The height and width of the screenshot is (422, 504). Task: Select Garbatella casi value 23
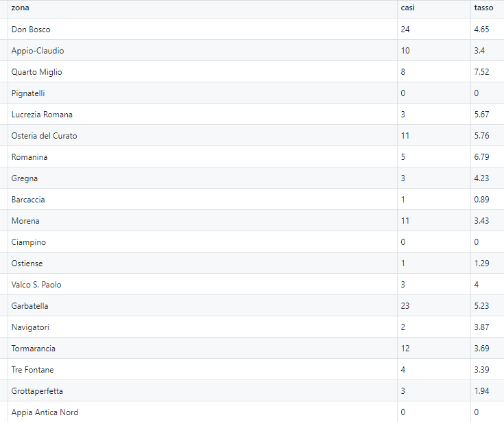pos(405,306)
